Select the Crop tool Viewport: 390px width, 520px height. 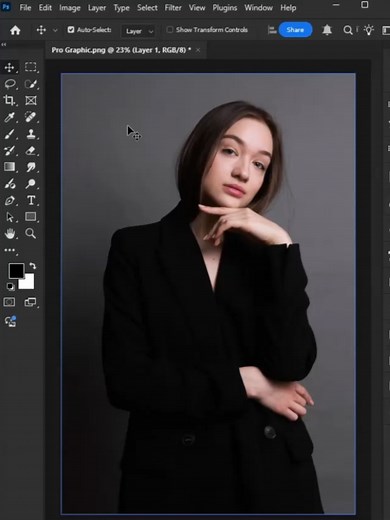(9, 100)
